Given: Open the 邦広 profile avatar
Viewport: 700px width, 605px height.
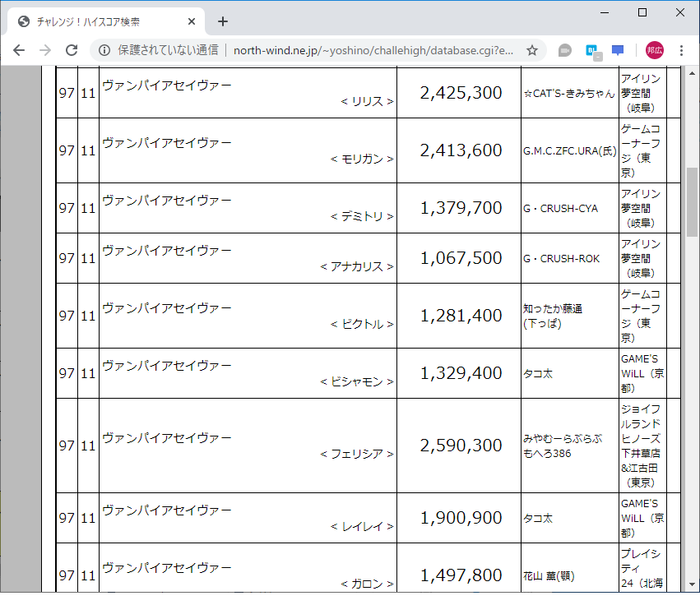Looking at the screenshot, I should point(655,50).
